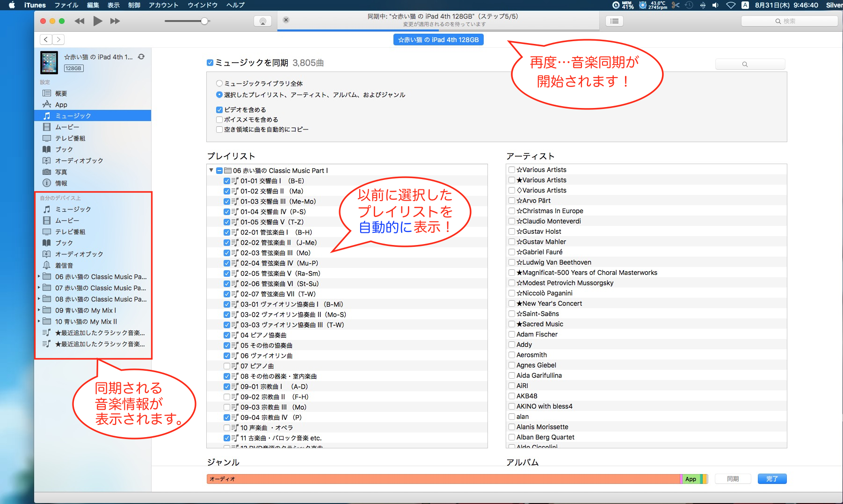The image size is (843, 504).
Task: Open the アカウント menu
Action: 163,5
